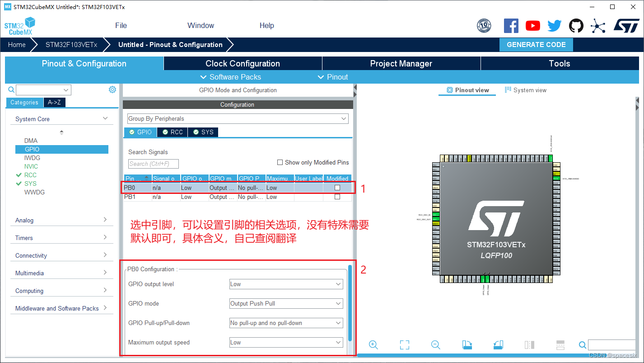Viewport: 644px width, 363px height.
Task: Click the ST logo icon
Action: (x=626, y=26)
